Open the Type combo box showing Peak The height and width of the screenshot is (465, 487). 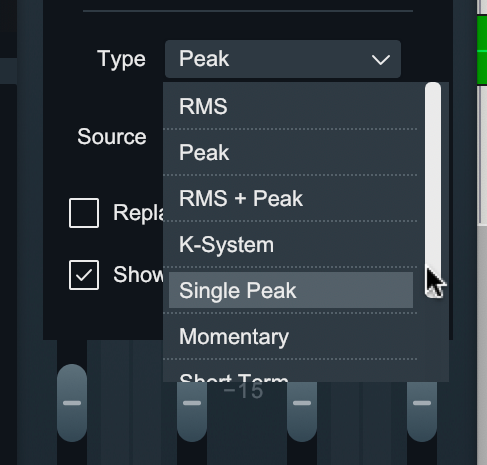[283, 59]
